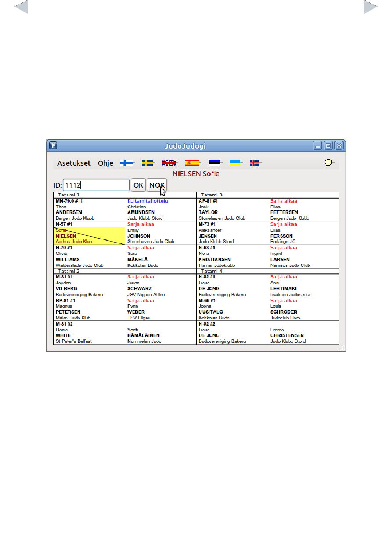Select competitor PETERSEN
The width and height of the screenshot is (392, 555).
(x=68, y=312)
